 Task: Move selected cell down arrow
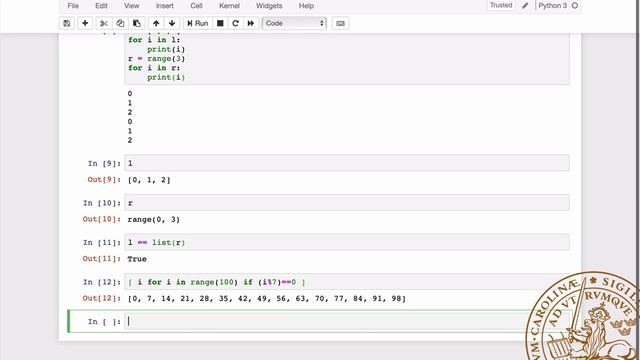click(172, 23)
